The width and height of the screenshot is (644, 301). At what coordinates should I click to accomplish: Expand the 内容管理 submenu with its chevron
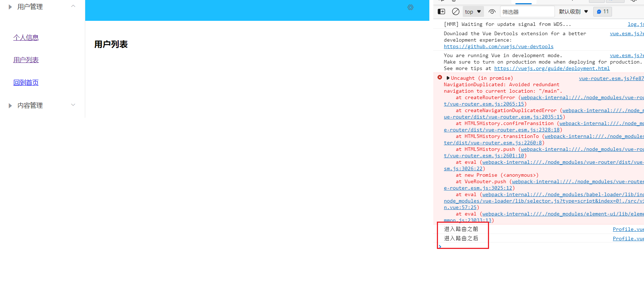coord(73,105)
